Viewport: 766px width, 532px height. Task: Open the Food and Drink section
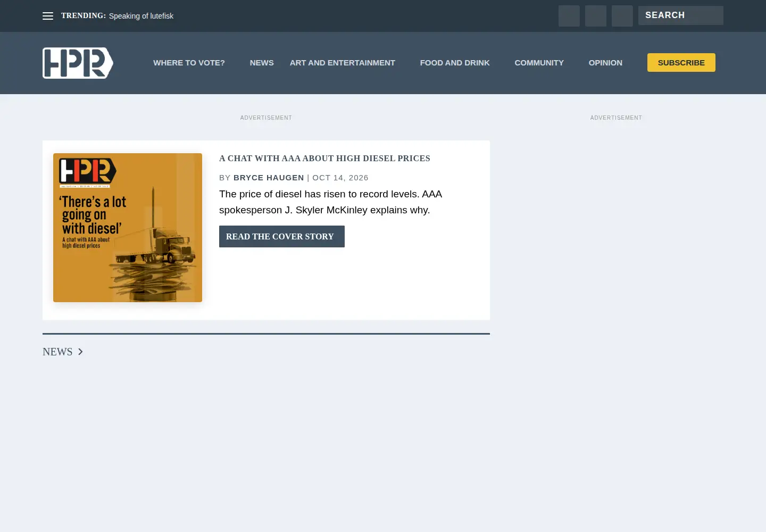point(455,63)
